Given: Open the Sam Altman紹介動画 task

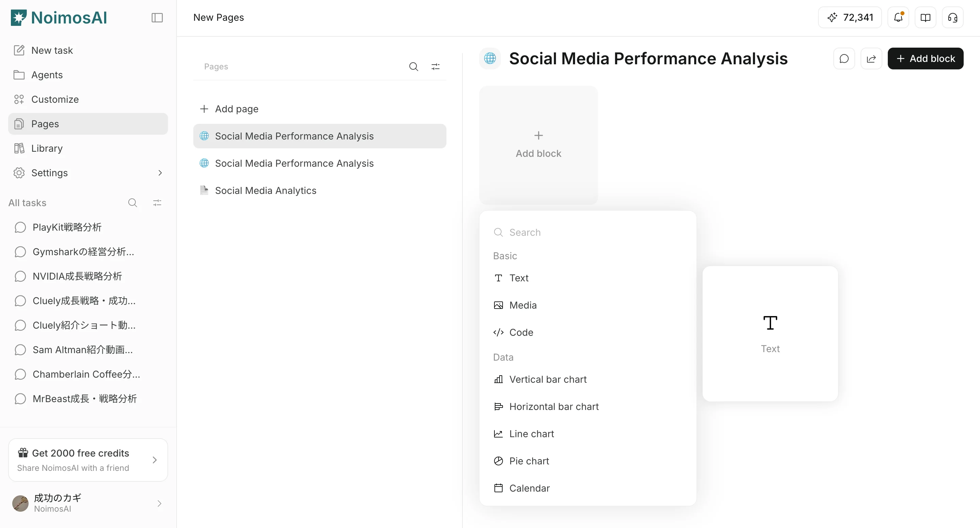Looking at the screenshot, I should [88, 350].
